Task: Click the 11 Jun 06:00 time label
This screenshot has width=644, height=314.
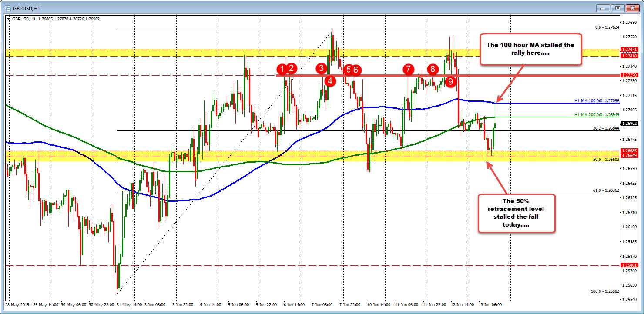Action: click(x=408, y=305)
